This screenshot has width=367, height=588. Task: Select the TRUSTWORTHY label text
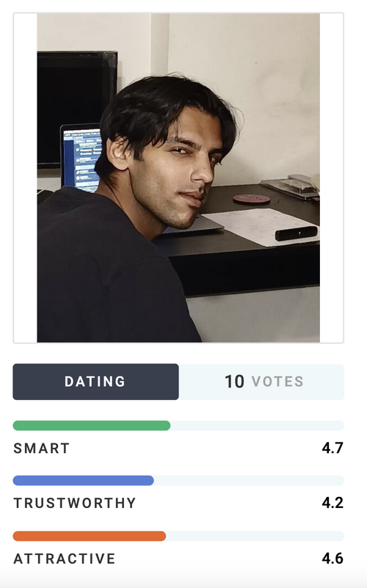coord(75,504)
